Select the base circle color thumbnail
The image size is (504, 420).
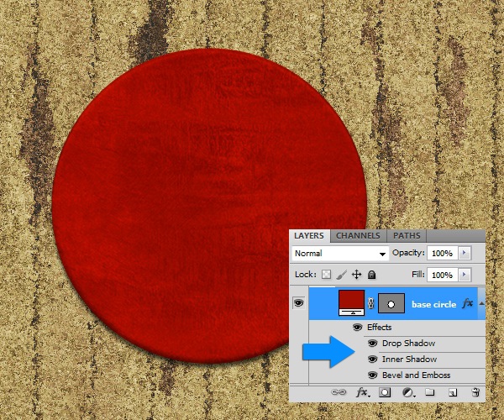click(350, 302)
